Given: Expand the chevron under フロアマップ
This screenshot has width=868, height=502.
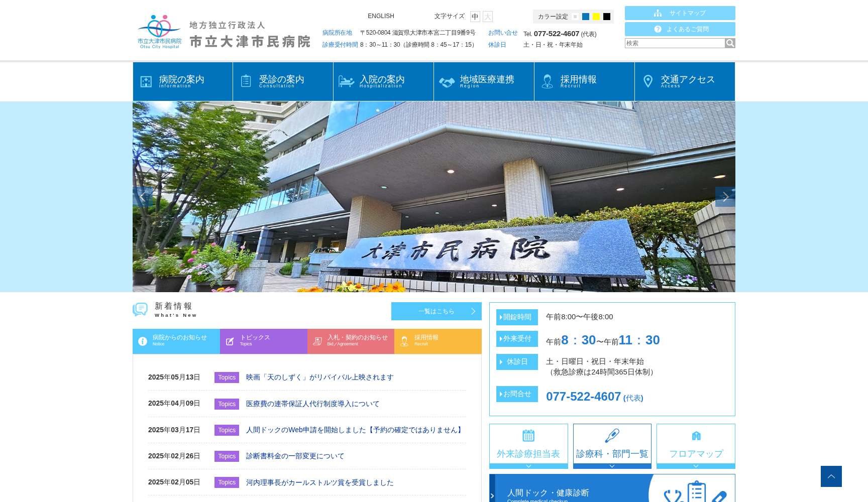Looking at the screenshot, I should coord(695,466).
